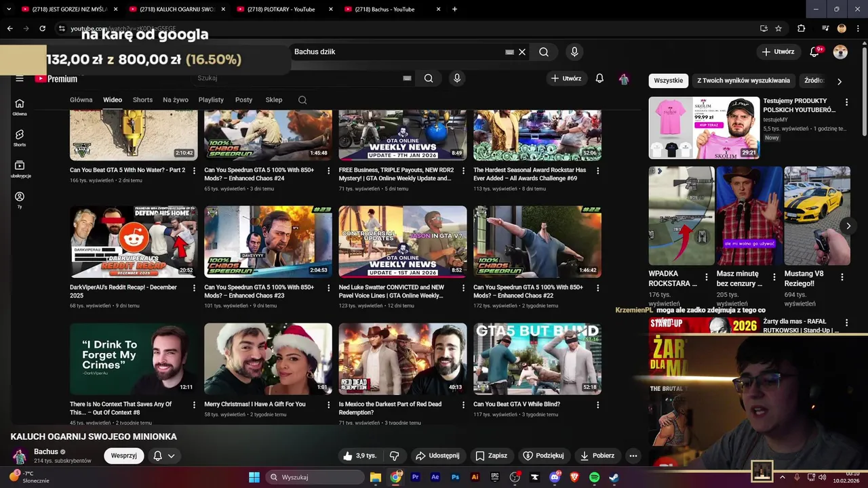Like the video showing 3,9 tys.
The width and height of the screenshot is (868, 488).
pyautogui.click(x=359, y=455)
